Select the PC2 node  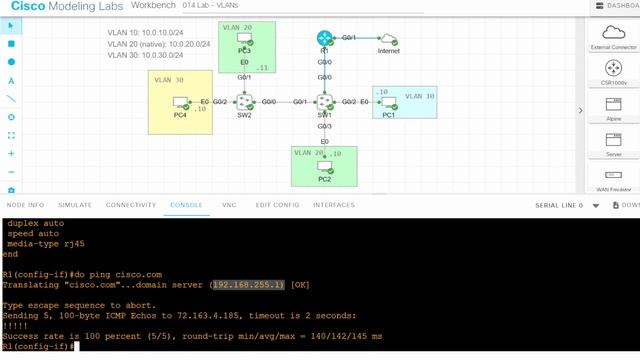coord(324,167)
